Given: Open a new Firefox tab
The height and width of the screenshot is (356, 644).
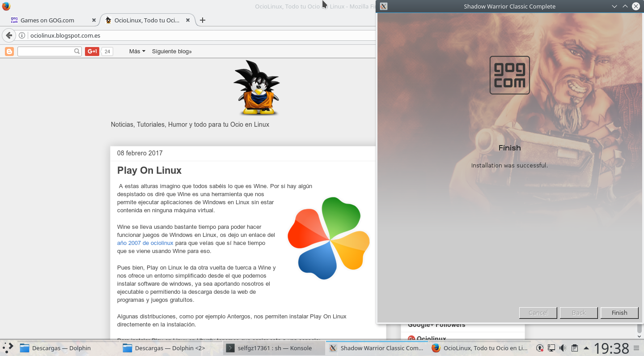Looking at the screenshot, I should (x=203, y=20).
